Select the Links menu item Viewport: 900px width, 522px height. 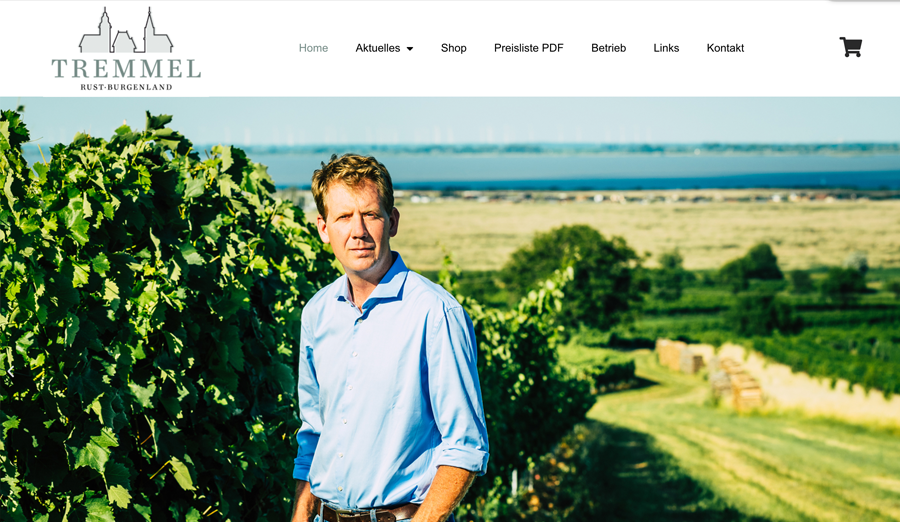pos(666,48)
